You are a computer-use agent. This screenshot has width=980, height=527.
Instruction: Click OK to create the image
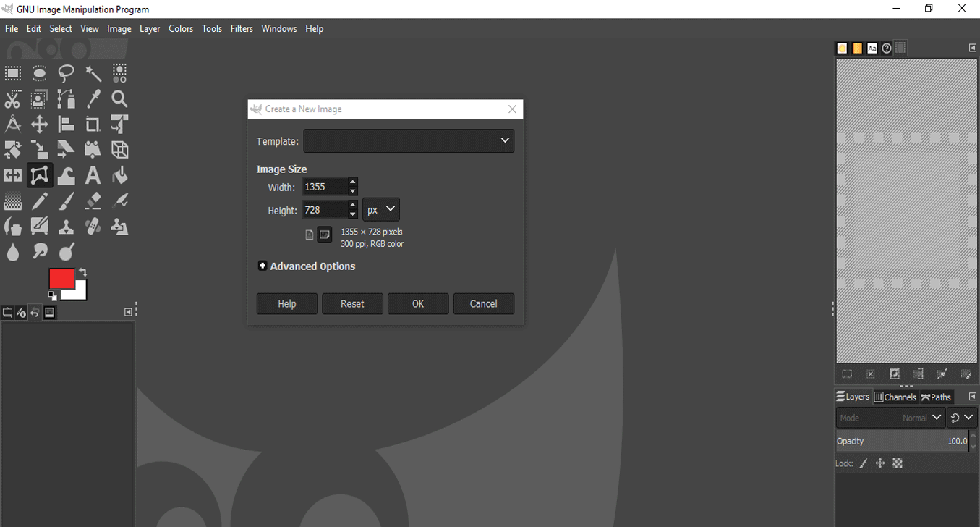418,304
